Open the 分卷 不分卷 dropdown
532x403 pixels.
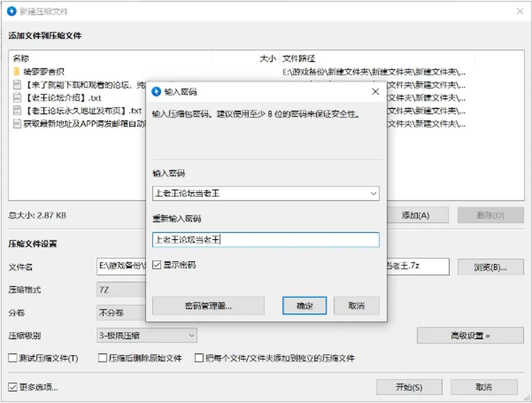point(121,312)
